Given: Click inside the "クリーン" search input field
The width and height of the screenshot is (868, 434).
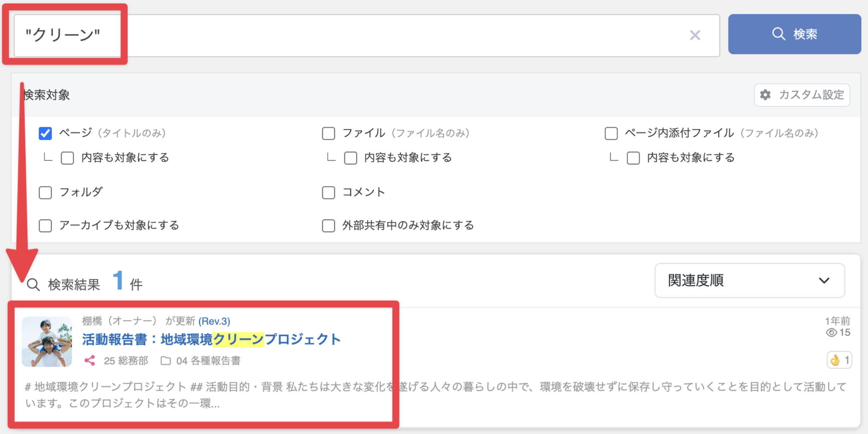Looking at the screenshot, I should tap(361, 35).
